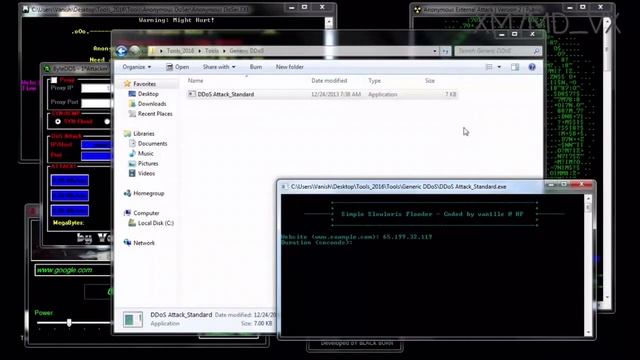640x360 pixels.
Task: Click the Power slider handle
Action: (x=69, y=323)
